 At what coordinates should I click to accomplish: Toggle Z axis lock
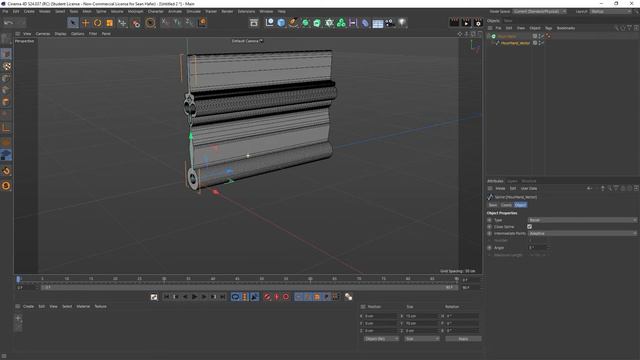(189, 22)
